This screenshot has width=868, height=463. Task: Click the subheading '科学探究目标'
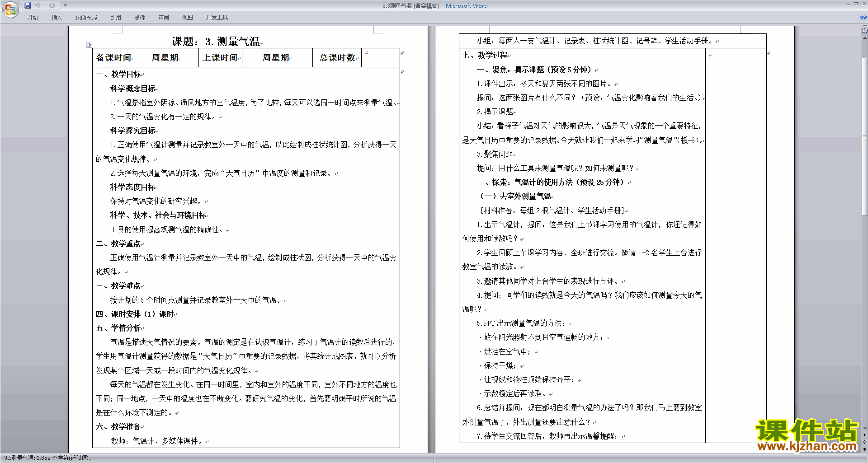coord(133,131)
